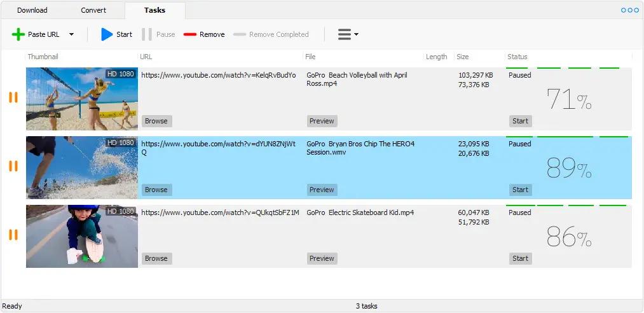Click Browse for the Beach Volleyball task
Screen dimensions: 644x313
[x=156, y=121]
